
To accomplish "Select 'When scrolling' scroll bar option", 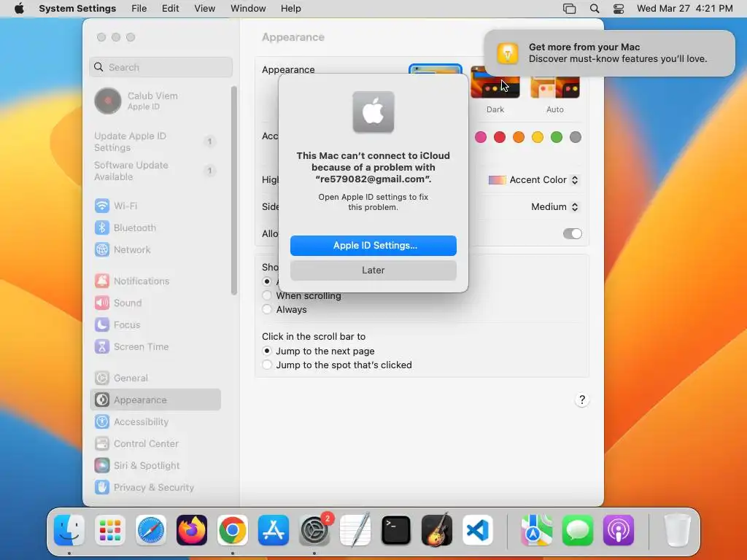I will point(267,296).
